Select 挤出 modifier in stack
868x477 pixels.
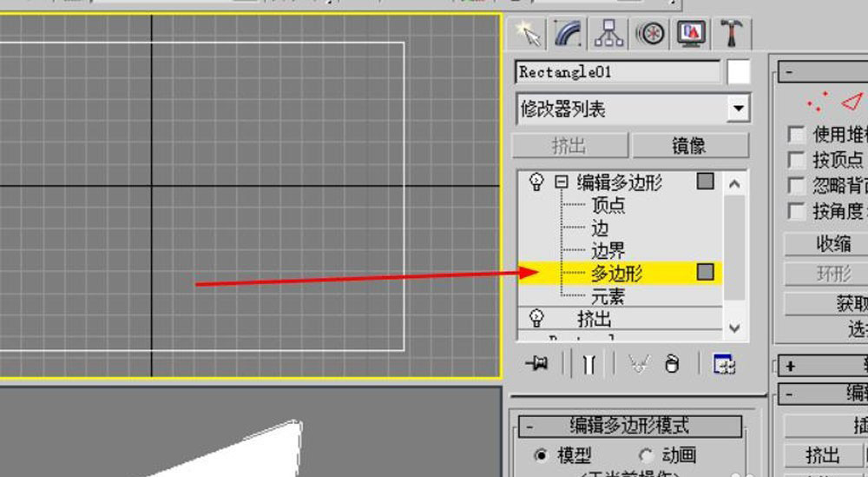point(594,319)
